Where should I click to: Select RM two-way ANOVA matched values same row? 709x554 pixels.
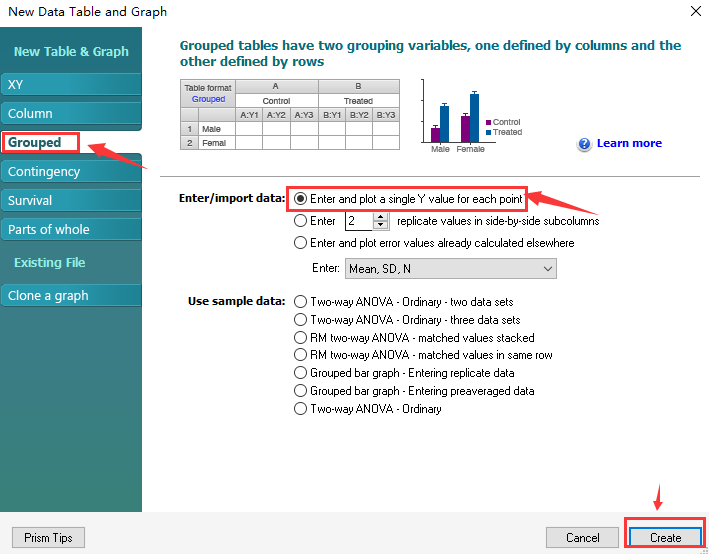300,355
